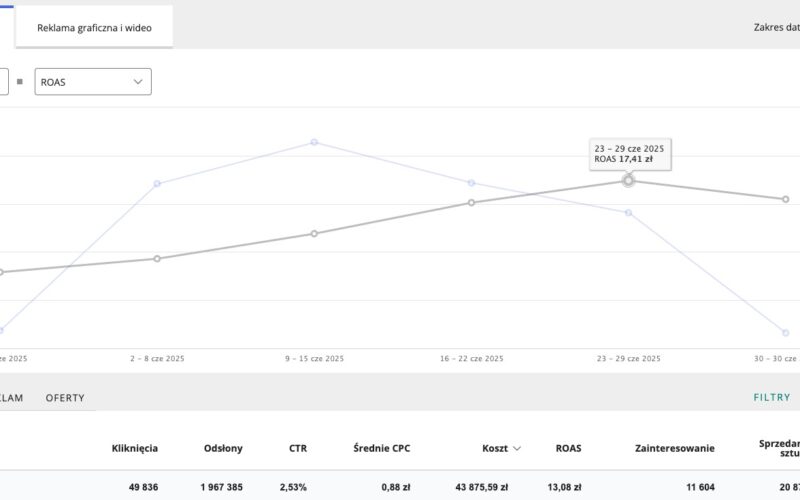Image resolution: width=800 pixels, height=500 pixels.
Task: Switch to the OFERTY tab
Action: 65,397
